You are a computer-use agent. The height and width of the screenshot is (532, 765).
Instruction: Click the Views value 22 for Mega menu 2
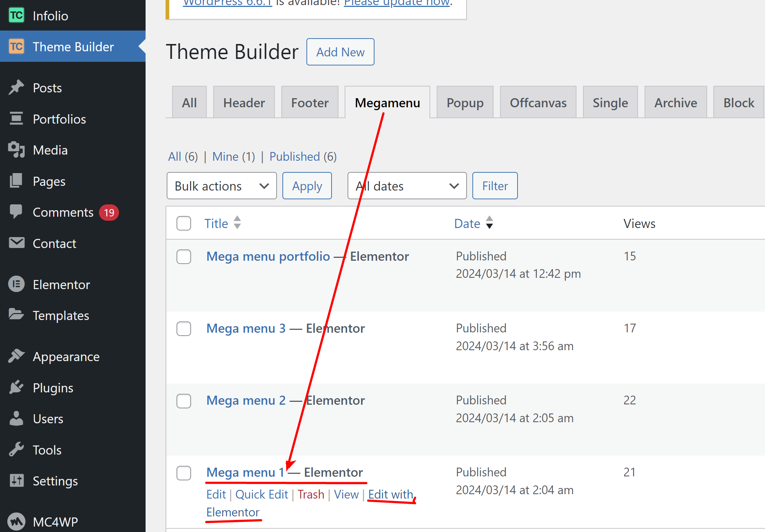coord(630,400)
